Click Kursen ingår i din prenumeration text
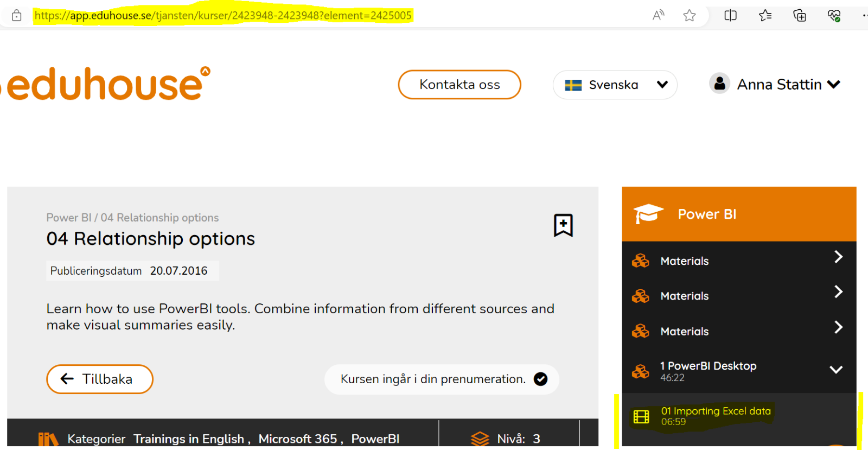The image size is (868, 450). tap(433, 379)
